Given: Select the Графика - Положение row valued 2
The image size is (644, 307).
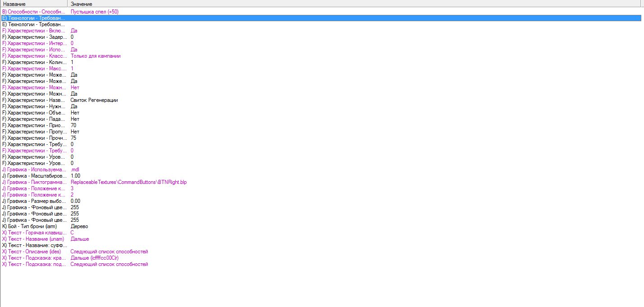Looking at the screenshot, I should (x=321, y=195).
